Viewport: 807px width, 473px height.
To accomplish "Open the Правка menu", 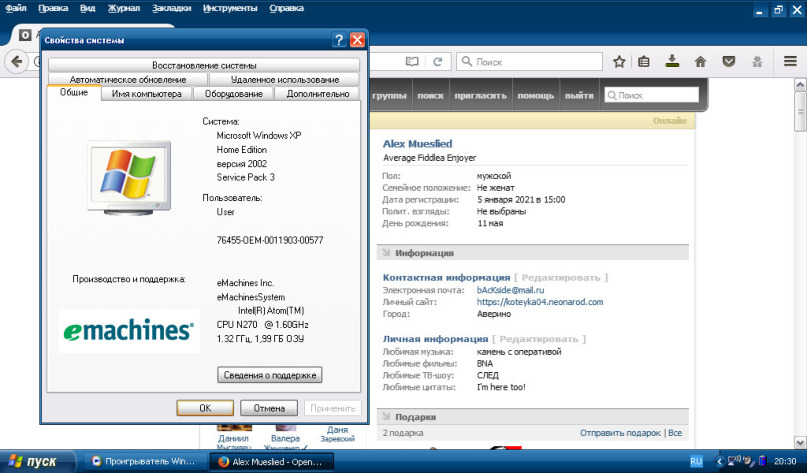I will pos(53,8).
